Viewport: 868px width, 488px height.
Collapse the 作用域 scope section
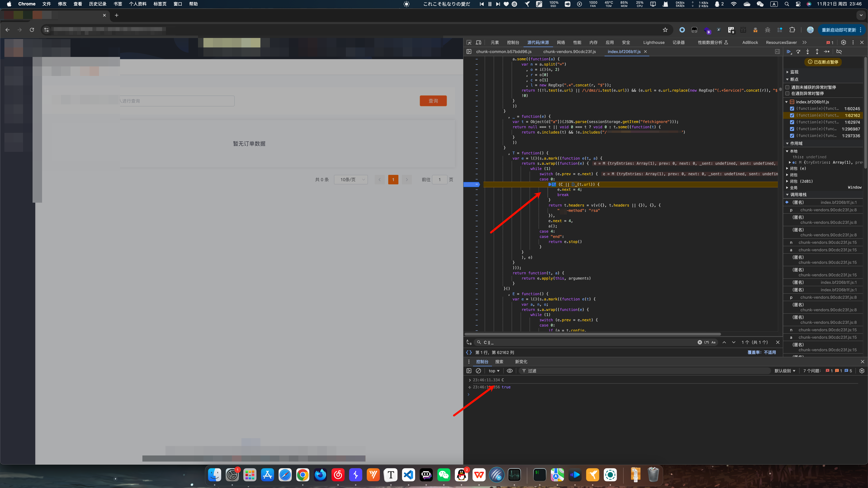(794, 143)
